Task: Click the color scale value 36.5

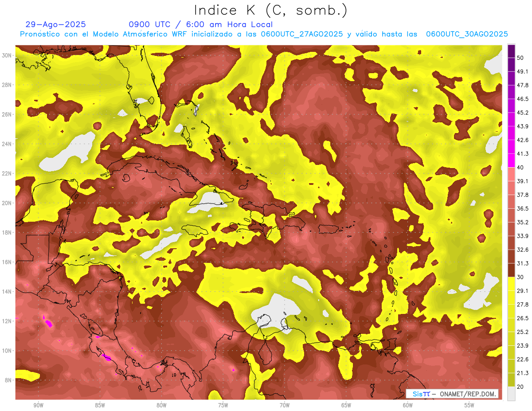Action: [523, 208]
